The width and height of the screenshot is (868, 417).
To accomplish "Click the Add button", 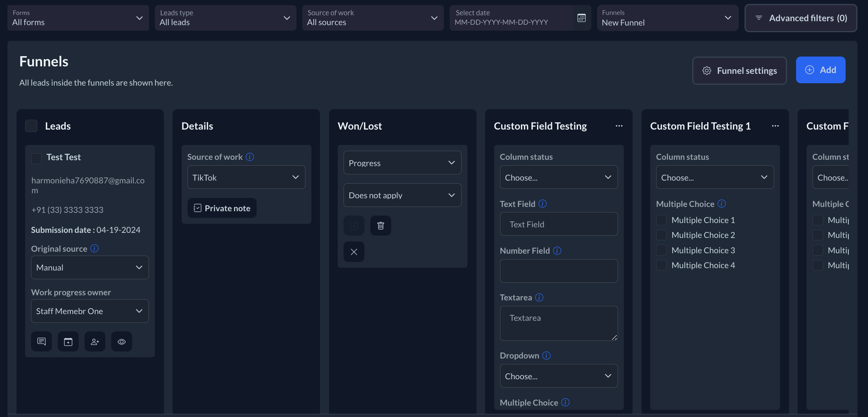I will pyautogui.click(x=820, y=70).
